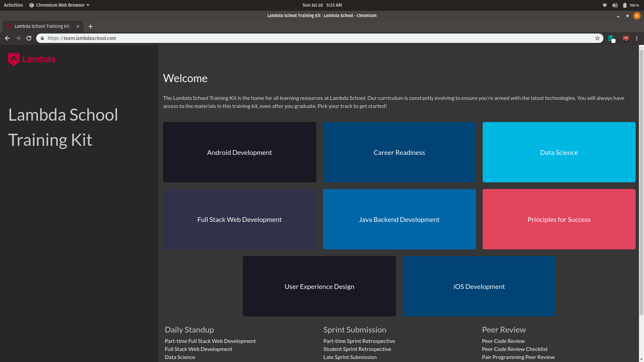Screen dimensions: 644x362
Task: Click the Daily Standup section heading
Action: coord(189,329)
